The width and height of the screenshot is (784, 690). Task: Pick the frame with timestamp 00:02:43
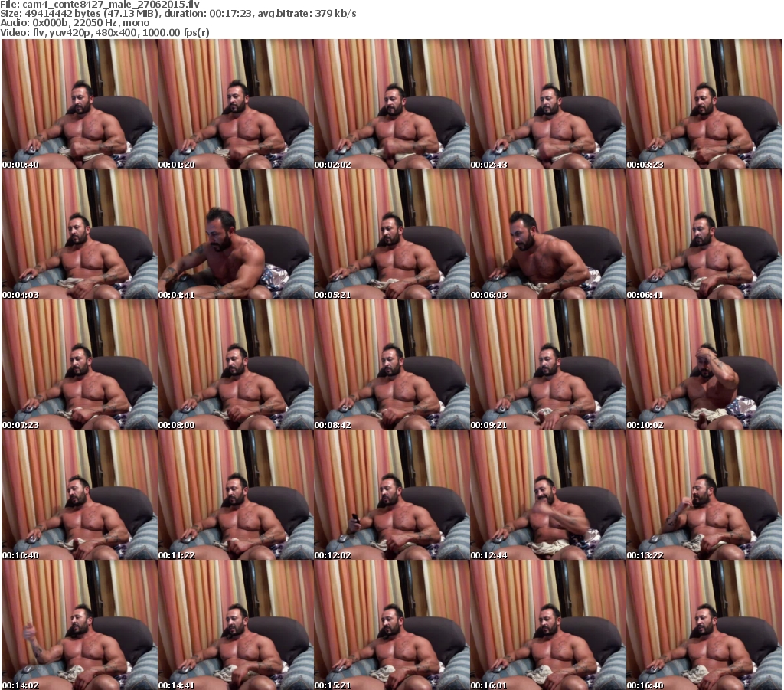[x=548, y=104]
